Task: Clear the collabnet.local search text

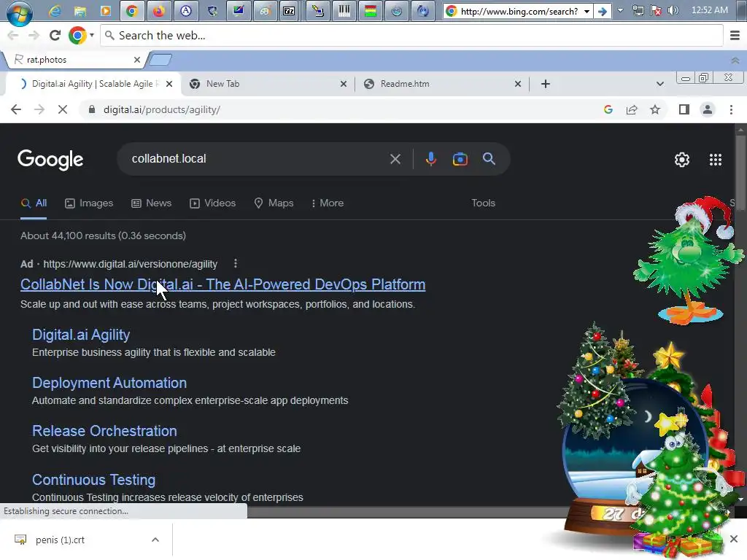Action: 395,159
